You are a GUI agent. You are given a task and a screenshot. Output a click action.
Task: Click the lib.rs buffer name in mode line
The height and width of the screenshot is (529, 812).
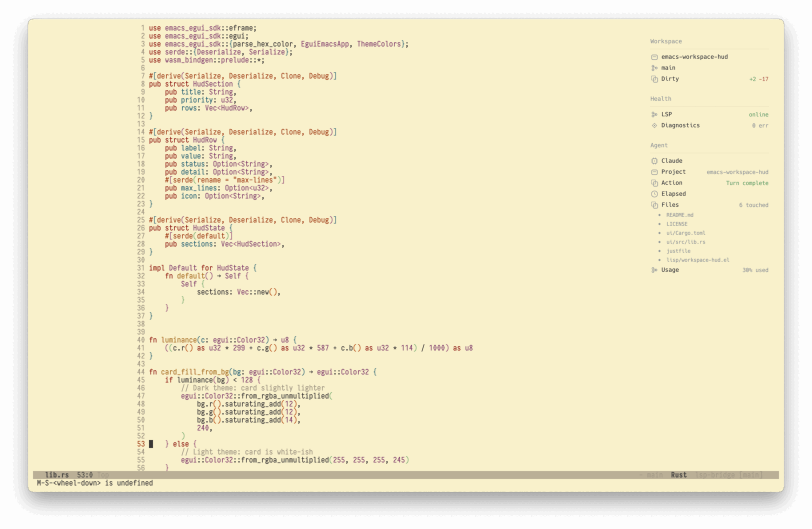pos(57,475)
